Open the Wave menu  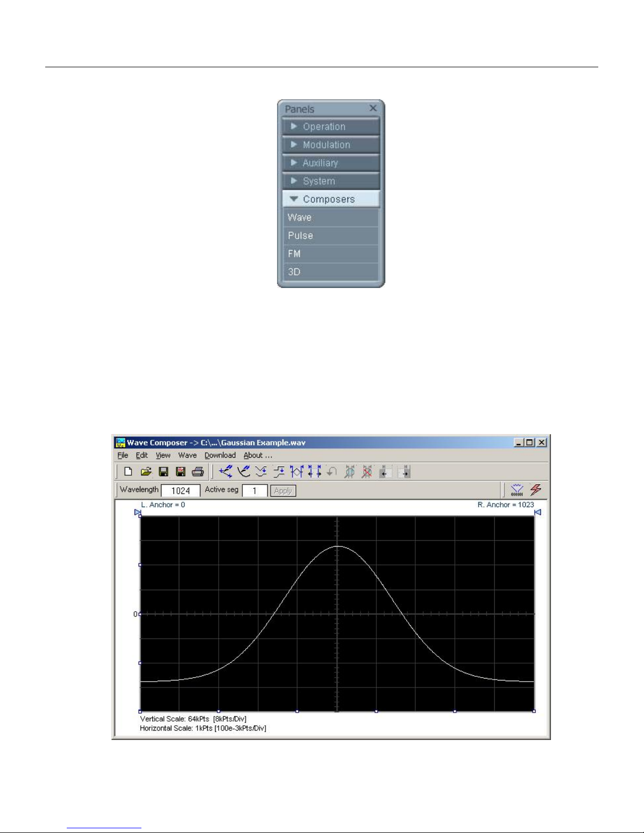tap(187, 455)
